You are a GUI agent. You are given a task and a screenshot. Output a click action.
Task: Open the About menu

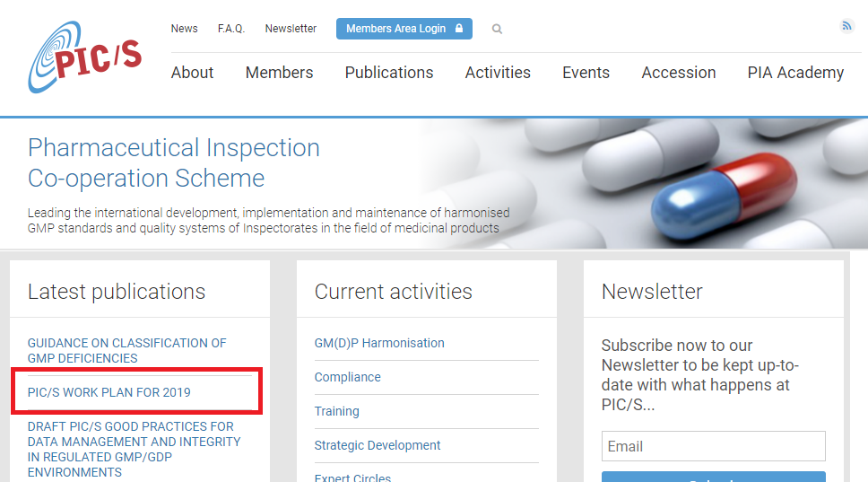tap(192, 73)
